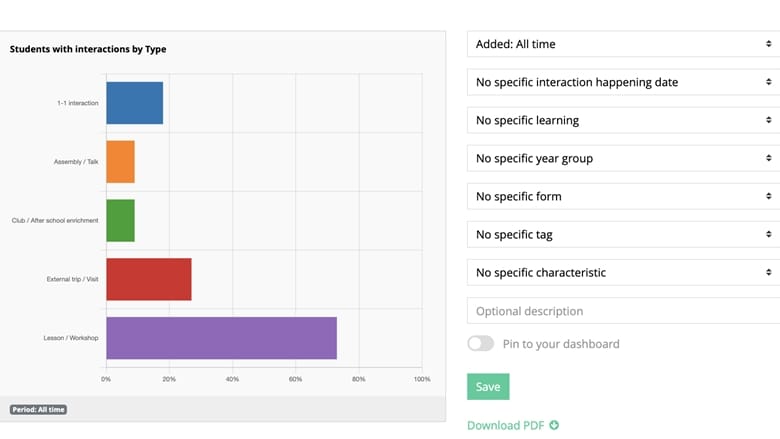Toggle Pin to your dashboard switch
Viewport: 780px width, 439px height.
click(x=481, y=344)
